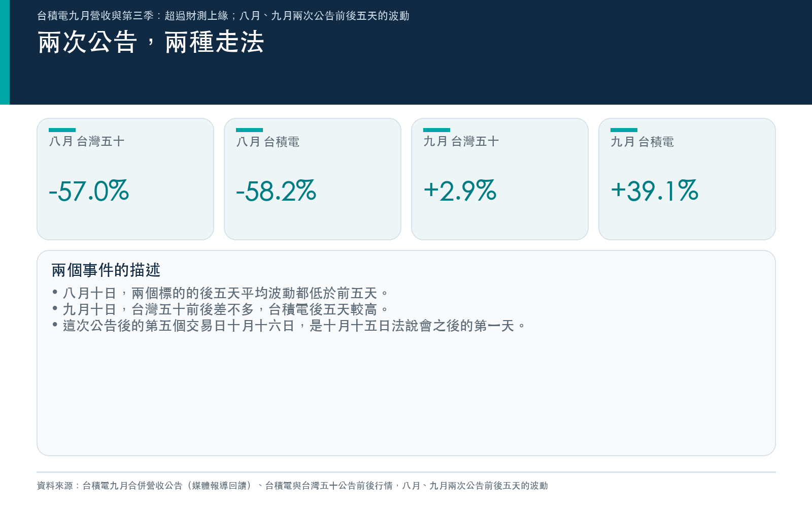812x508 pixels.
Task: Select the bullet beginning 這次公告後的第五個交易日
Action: pyautogui.click(x=289, y=326)
